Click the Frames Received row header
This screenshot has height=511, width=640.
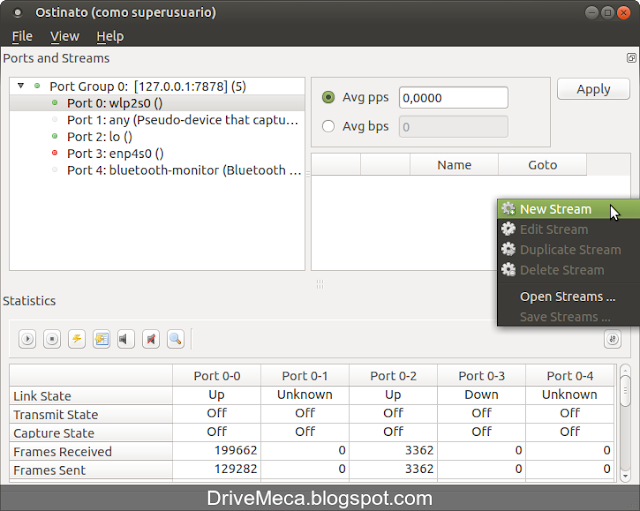click(91, 451)
